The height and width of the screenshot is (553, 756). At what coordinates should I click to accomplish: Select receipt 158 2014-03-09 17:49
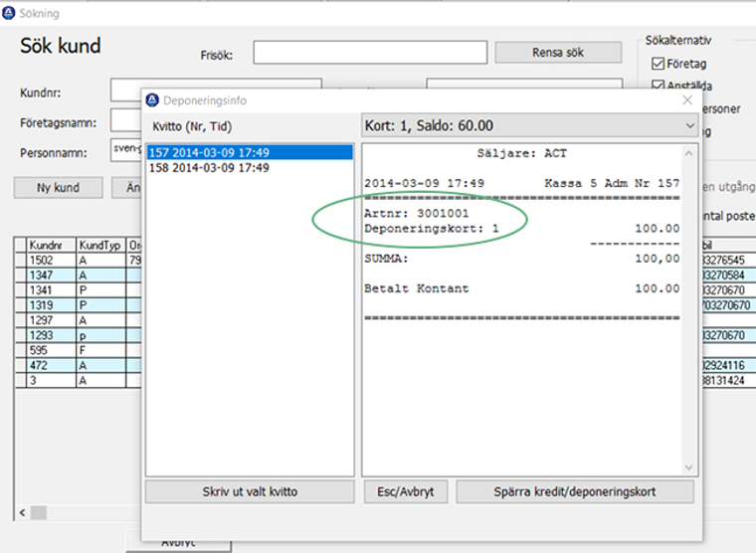(250, 168)
